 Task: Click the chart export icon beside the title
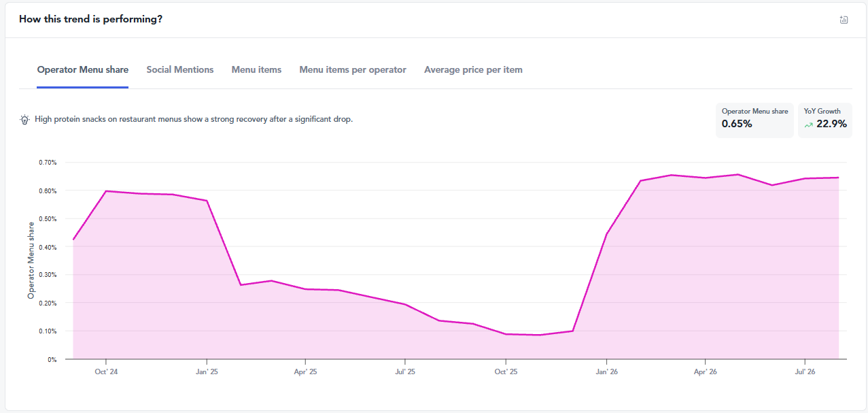[844, 20]
